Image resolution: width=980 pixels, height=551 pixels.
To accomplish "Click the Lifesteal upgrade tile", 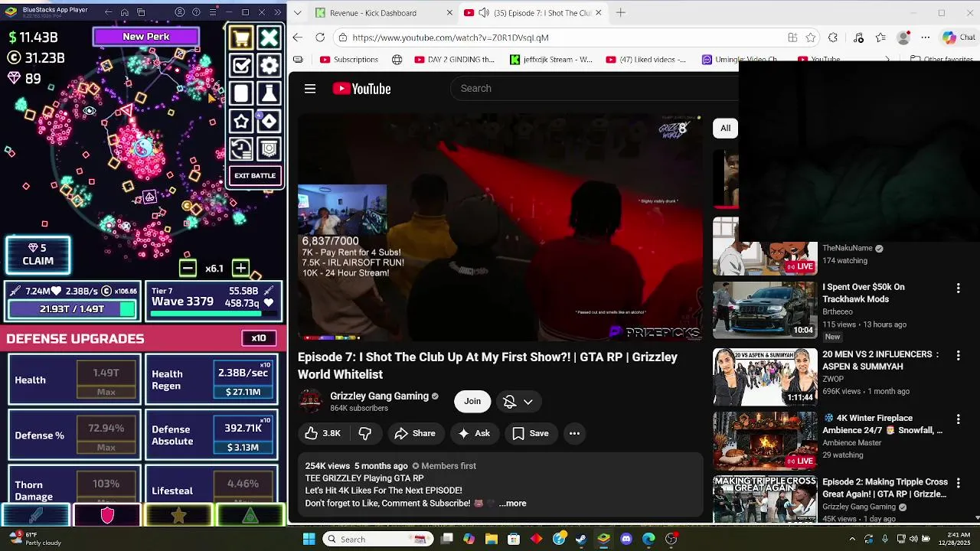I will pos(212,486).
